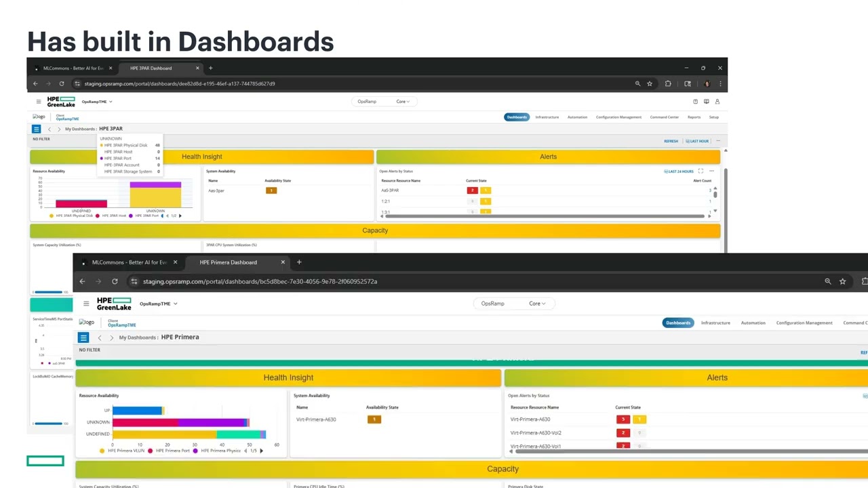Open Infrastructure menu in HPE 3PAR window

(547, 117)
